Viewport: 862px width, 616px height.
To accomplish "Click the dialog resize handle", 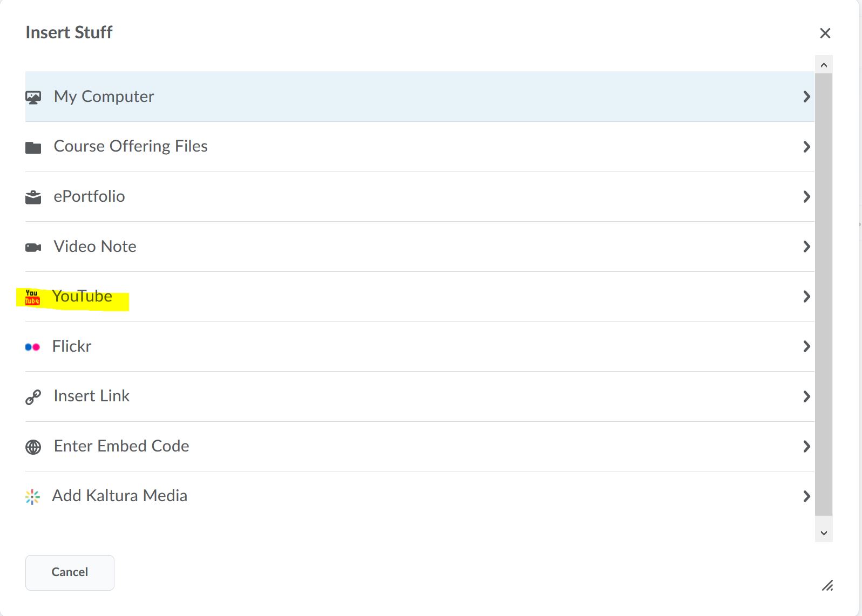I will point(827,585).
